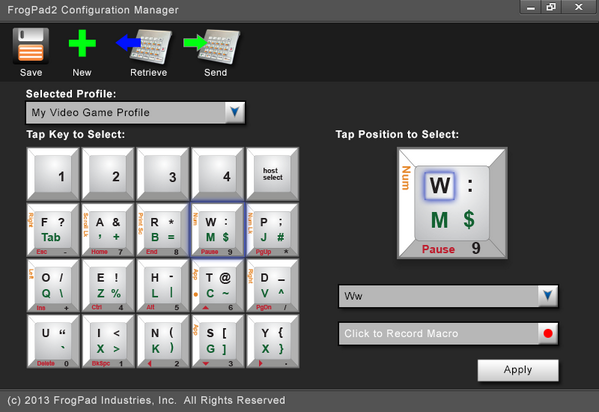Viewport: 599px width, 412px height.
Task: Select the R * B = key
Action: [x=163, y=230]
